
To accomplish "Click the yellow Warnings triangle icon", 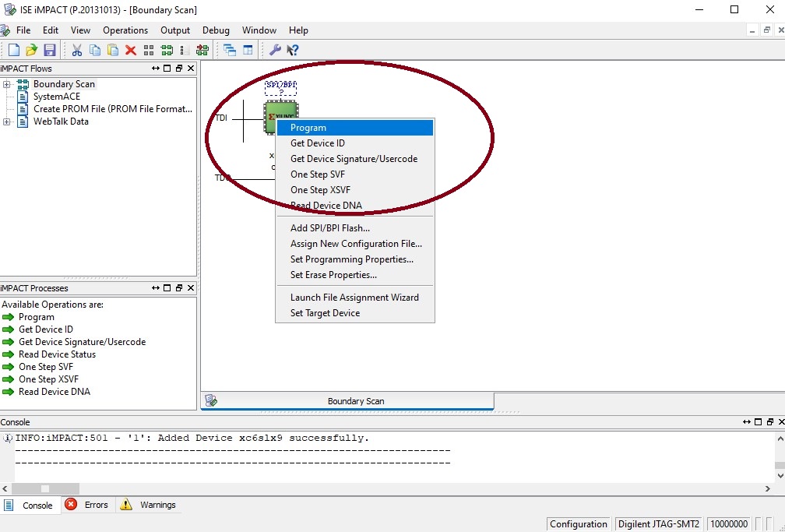I will pos(126,505).
